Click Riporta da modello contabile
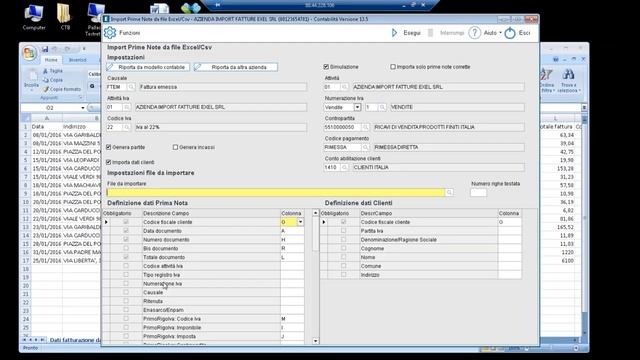 pos(148,67)
